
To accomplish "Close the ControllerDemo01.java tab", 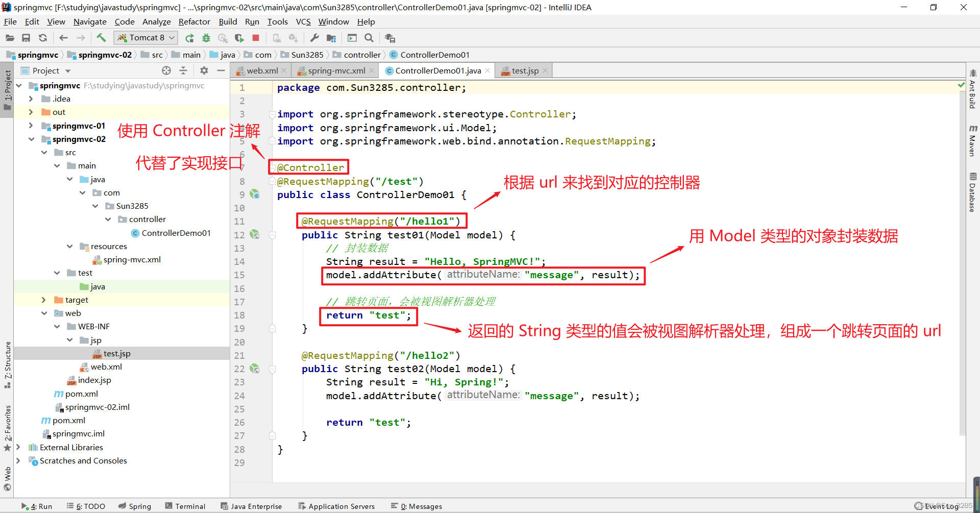I will pos(487,70).
